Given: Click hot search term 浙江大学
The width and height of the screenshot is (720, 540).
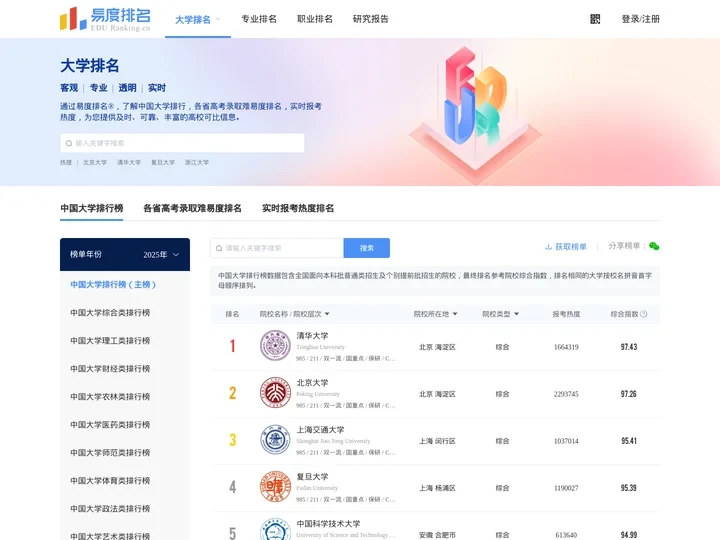Looking at the screenshot, I should [197, 163].
